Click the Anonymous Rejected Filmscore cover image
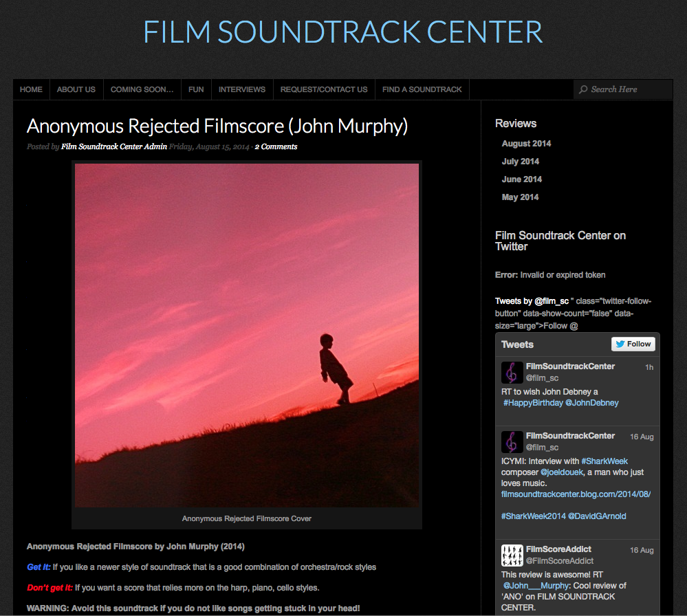 247,335
